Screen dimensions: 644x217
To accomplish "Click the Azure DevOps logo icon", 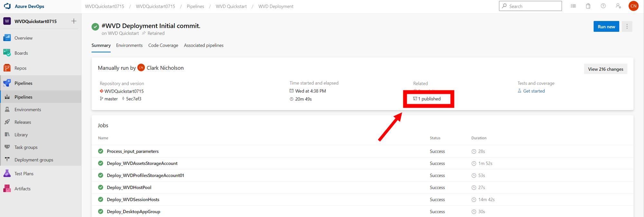I will point(7,6).
